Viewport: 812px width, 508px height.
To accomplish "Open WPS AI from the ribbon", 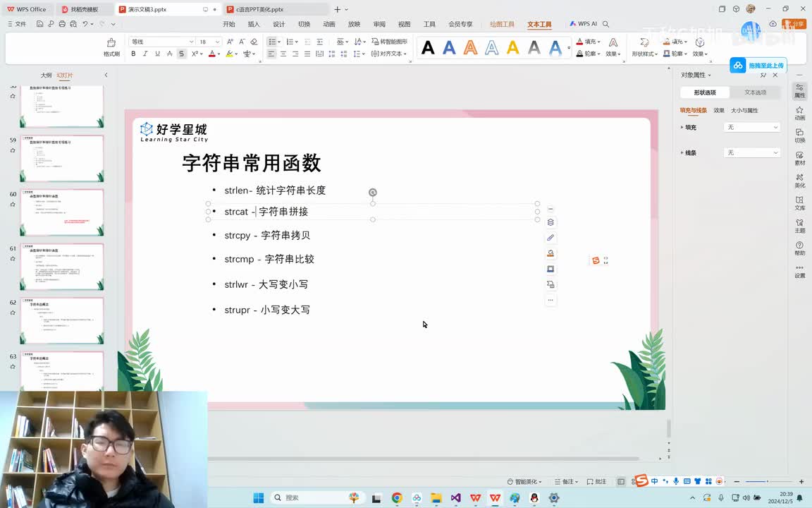I will pos(583,24).
